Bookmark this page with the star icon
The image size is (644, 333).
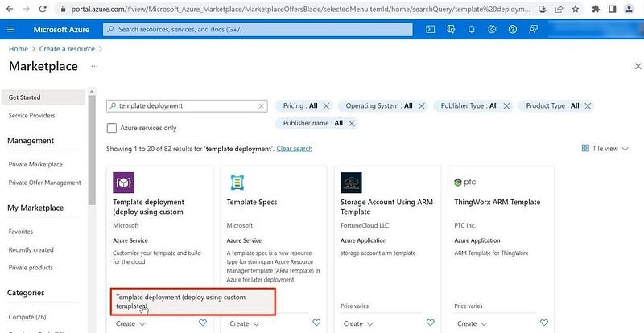[576, 9]
